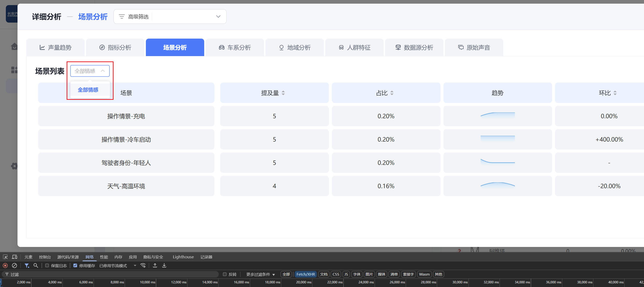Click the import HAR upload icon
This screenshot has height=287, width=644.
(x=155, y=266)
